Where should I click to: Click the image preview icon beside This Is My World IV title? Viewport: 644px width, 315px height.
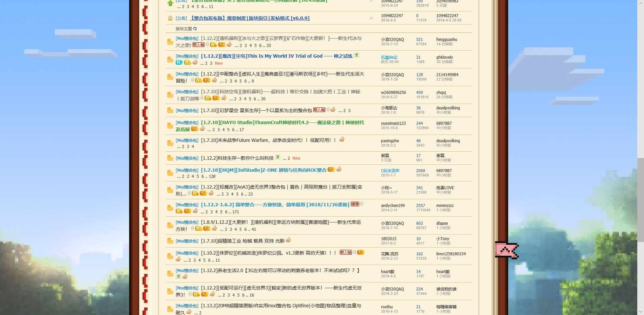point(357,55)
